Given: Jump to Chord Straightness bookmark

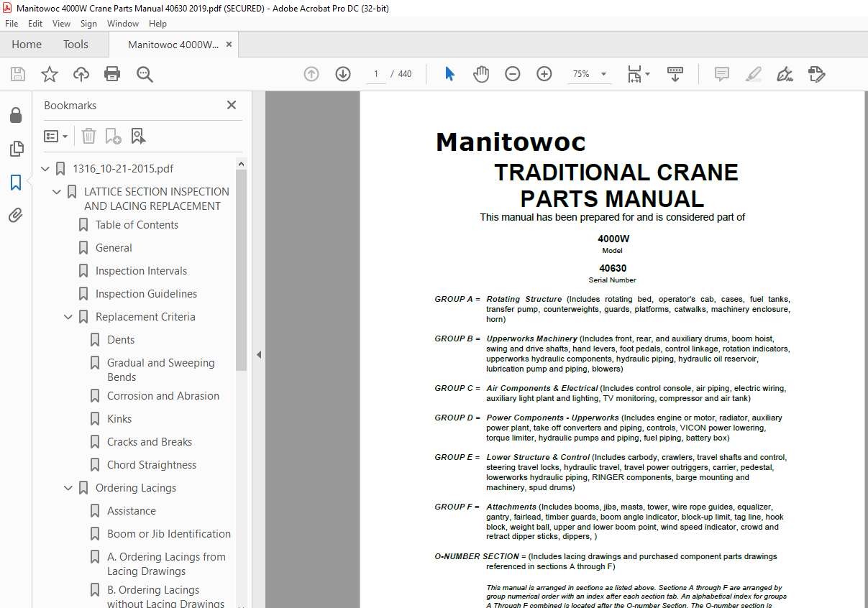Looking at the screenshot, I should pos(152,465).
